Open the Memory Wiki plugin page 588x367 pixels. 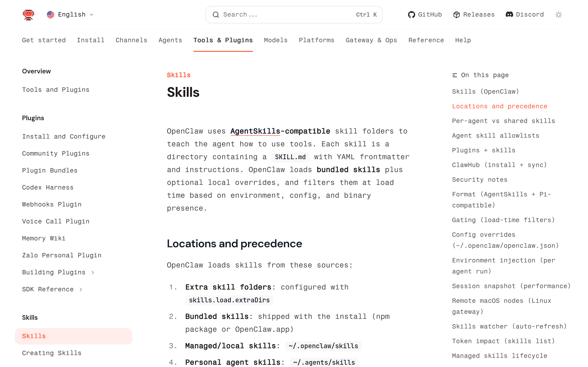[43, 238]
